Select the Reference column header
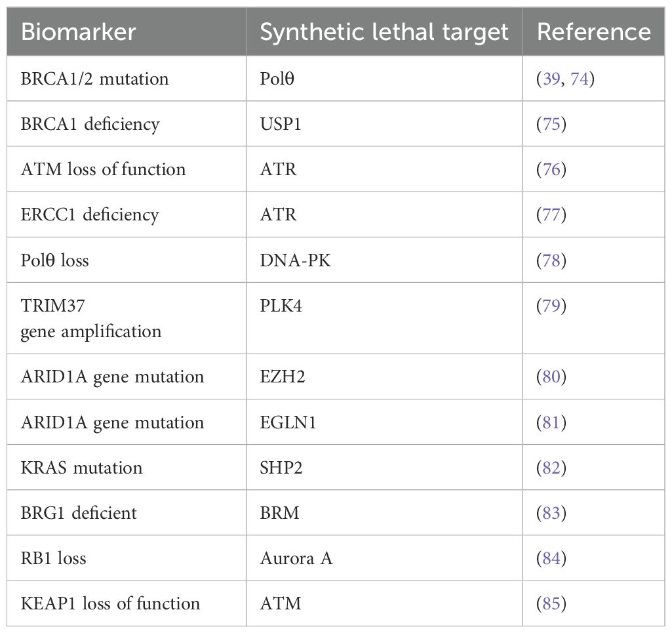672x633 pixels. pyautogui.click(x=593, y=31)
